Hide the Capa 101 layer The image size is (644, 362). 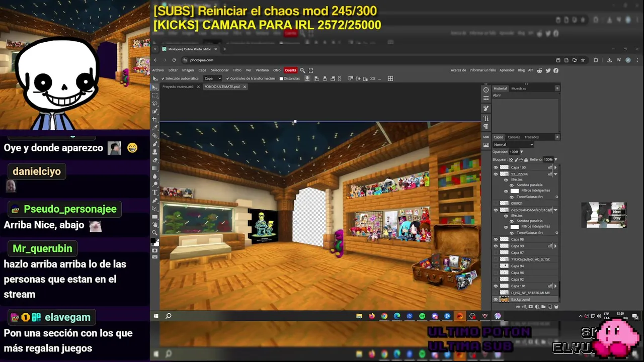[x=496, y=286]
